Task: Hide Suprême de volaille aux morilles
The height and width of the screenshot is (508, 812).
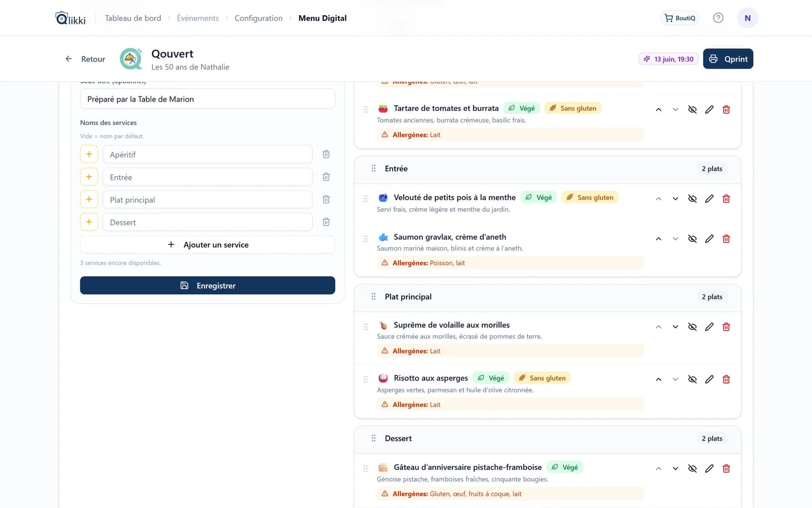Action: (x=692, y=327)
